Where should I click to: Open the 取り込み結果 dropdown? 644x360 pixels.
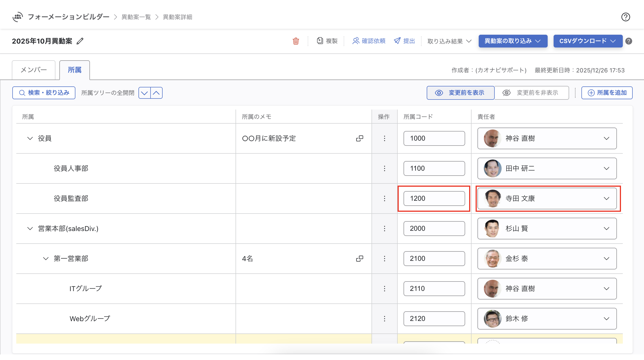449,41
